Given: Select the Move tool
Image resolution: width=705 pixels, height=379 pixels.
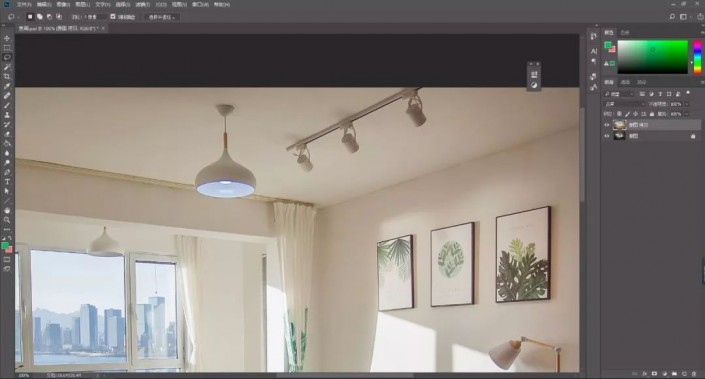Looking at the screenshot, I should click(7, 38).
